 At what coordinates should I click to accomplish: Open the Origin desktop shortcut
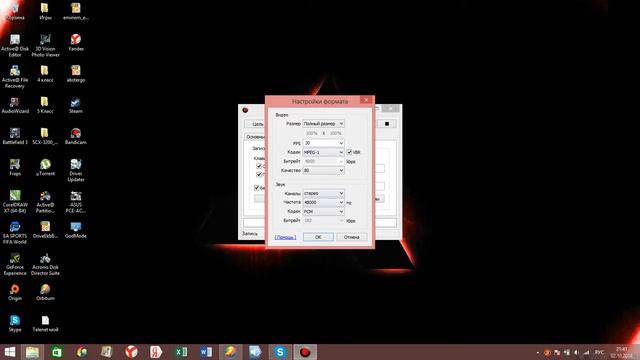tap(15, 292)
